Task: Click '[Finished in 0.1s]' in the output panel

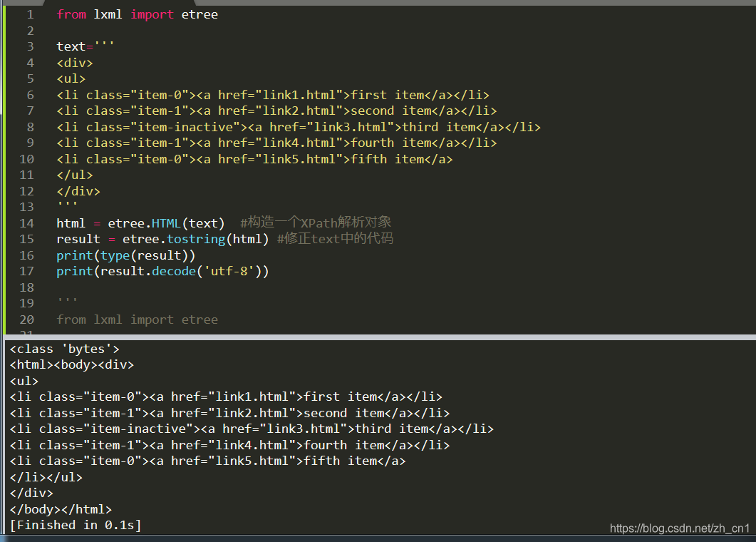Action: 76,525
